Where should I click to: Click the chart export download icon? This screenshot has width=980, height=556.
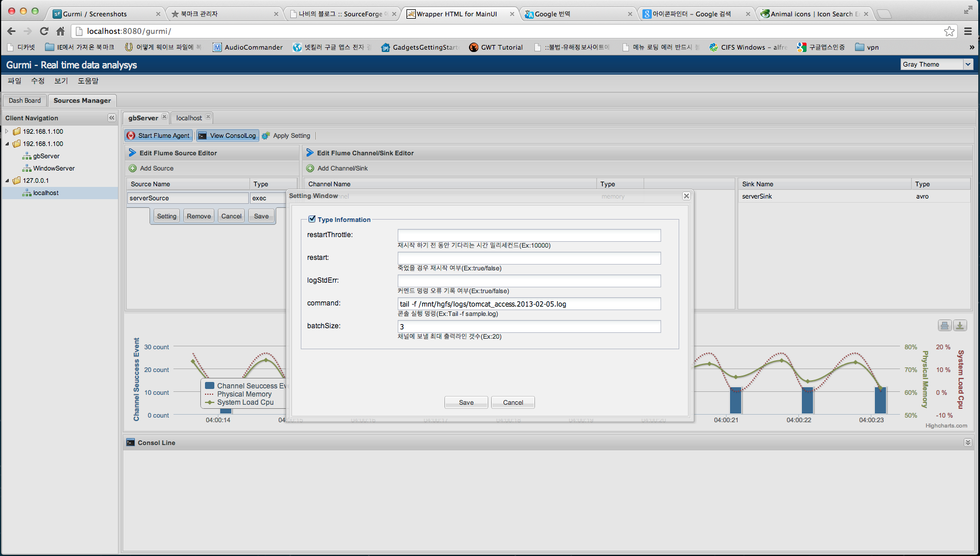coord(960,325)
